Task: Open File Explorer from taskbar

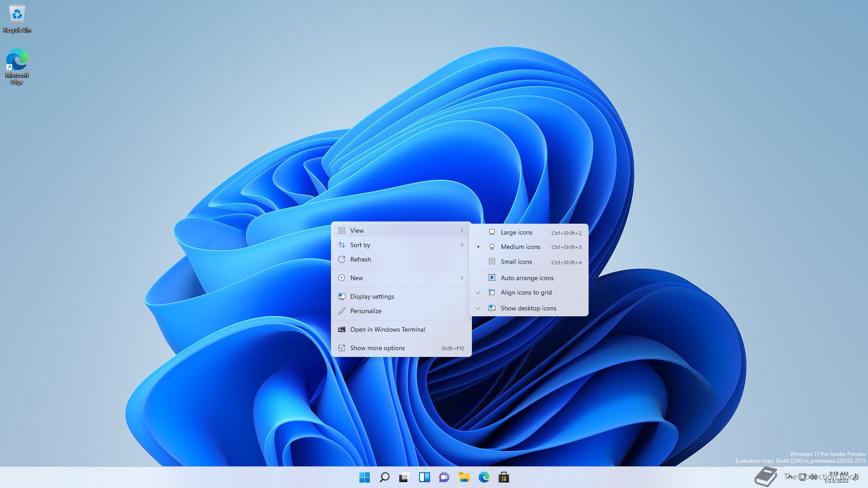Action: coord(464,477)
